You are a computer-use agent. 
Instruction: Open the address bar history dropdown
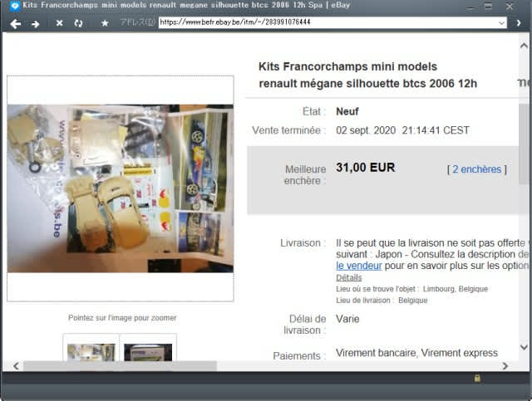coord(501,23)
